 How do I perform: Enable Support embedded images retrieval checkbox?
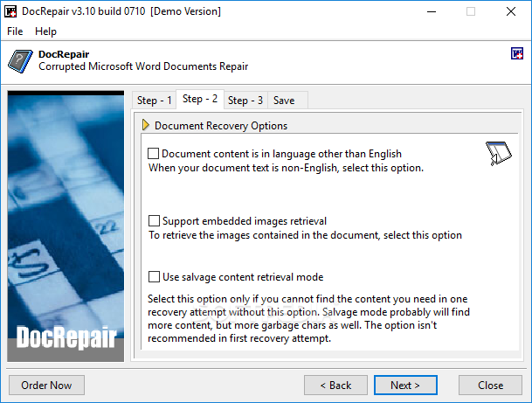154,221
